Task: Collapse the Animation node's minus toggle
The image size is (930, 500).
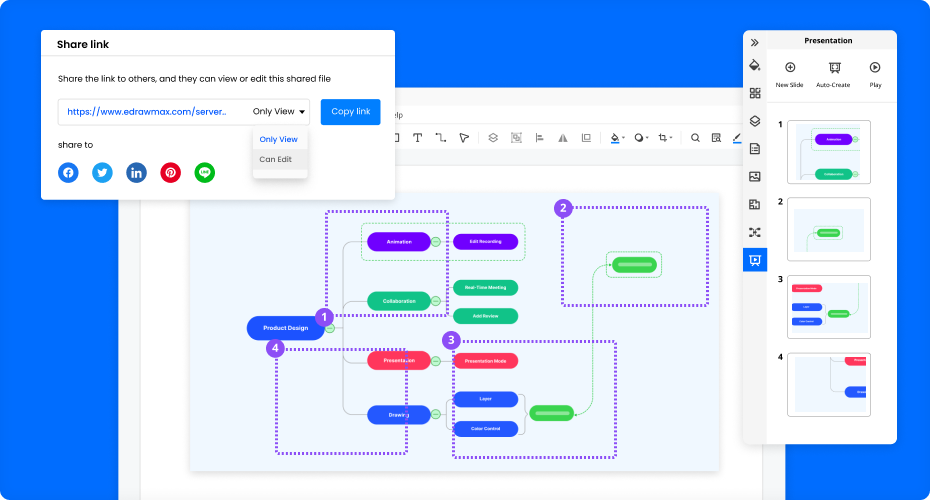Action: pos(436,242)
